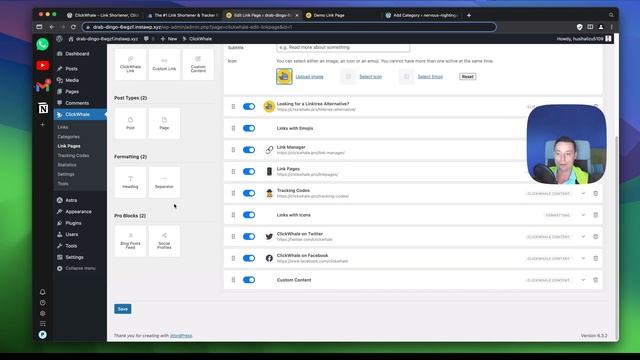The height and width of the screenshot is (360, 640).
Task: Click the Select Emoji link
Action: (430, 77)
